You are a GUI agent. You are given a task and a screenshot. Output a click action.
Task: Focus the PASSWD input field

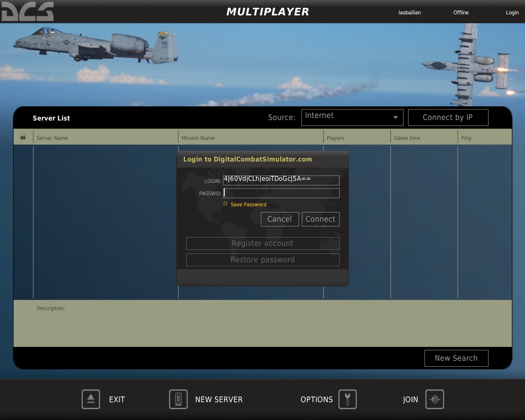click(281, 193)
